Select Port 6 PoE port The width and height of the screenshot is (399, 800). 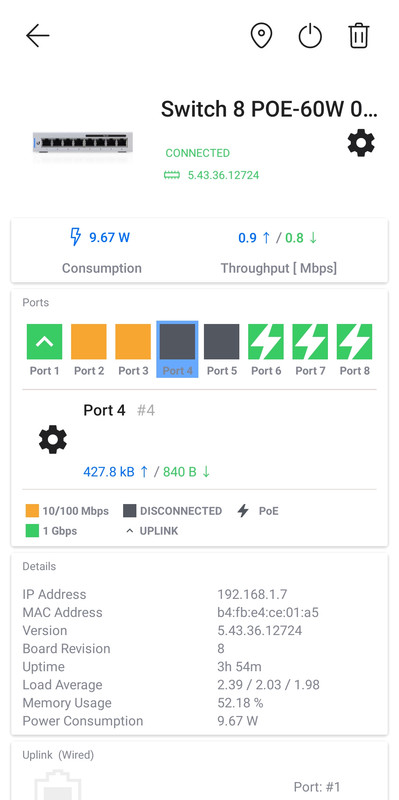pos(266,341)
